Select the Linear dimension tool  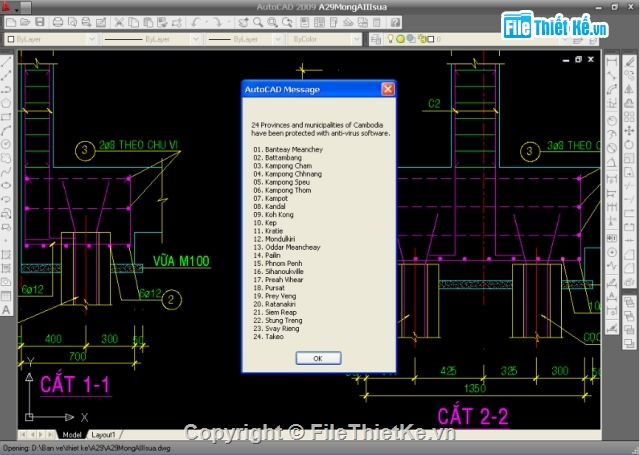(611, 62)
